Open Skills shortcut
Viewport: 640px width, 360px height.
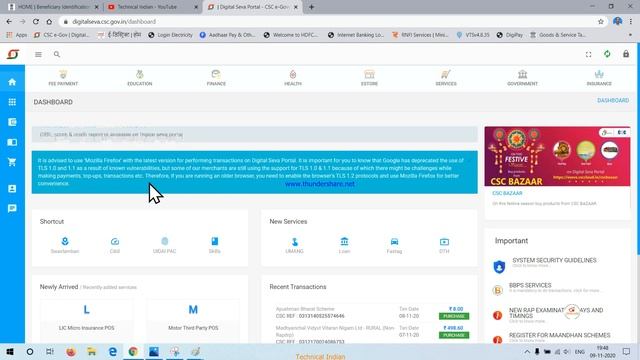[215, 245]
